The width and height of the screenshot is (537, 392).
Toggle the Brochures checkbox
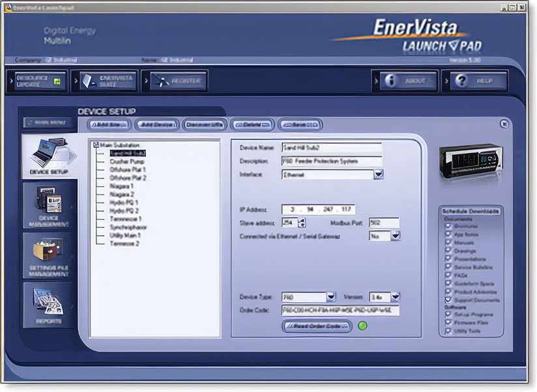pos(448,226)
